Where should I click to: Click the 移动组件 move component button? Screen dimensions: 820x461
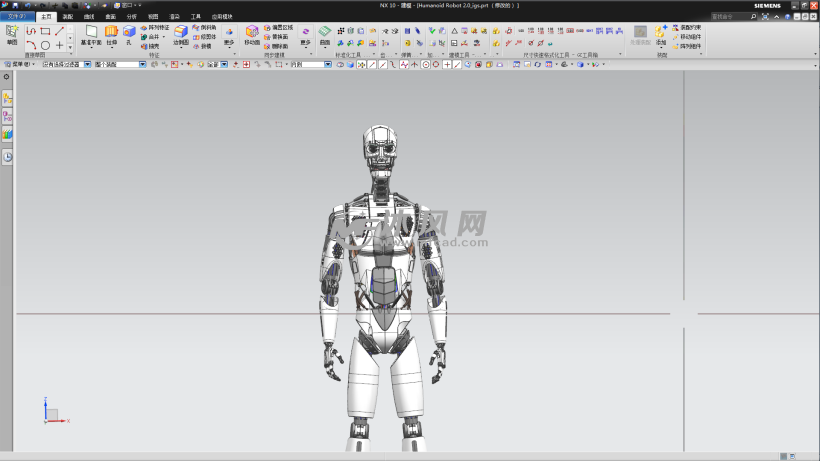pos(687,37)
